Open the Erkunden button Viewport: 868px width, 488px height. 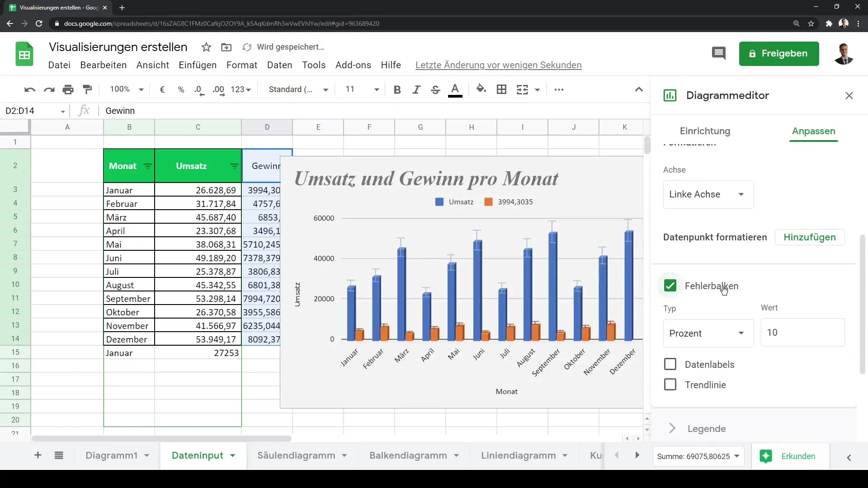point(790,456)
